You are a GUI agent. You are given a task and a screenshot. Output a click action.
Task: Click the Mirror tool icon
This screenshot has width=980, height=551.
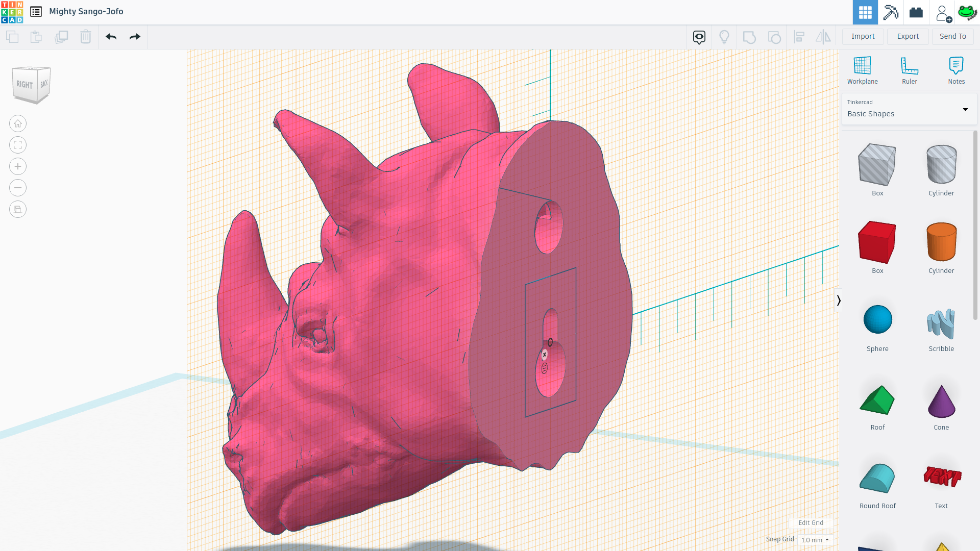[823, 37]
